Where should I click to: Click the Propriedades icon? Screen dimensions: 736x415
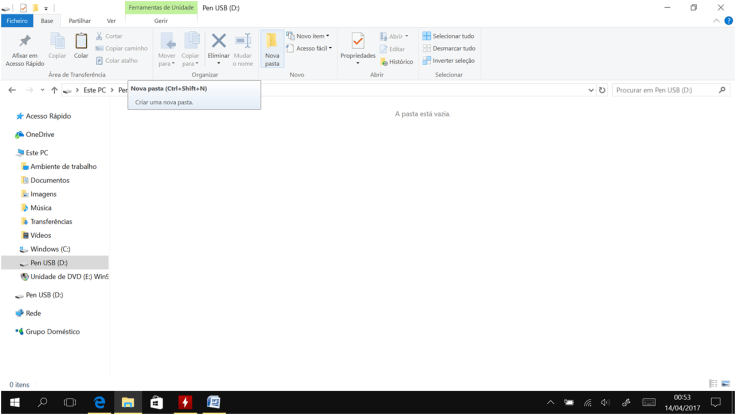[x=358, y=41]
